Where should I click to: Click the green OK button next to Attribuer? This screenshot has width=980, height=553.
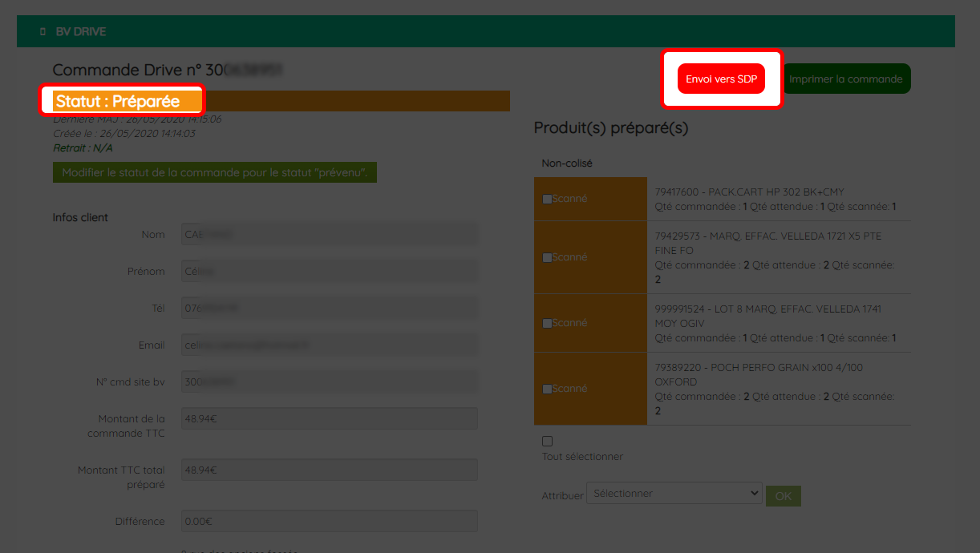pos(784,496)
